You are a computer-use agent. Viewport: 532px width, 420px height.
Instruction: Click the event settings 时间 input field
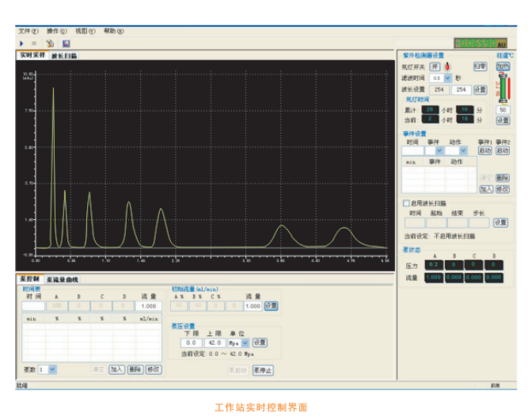412,150
